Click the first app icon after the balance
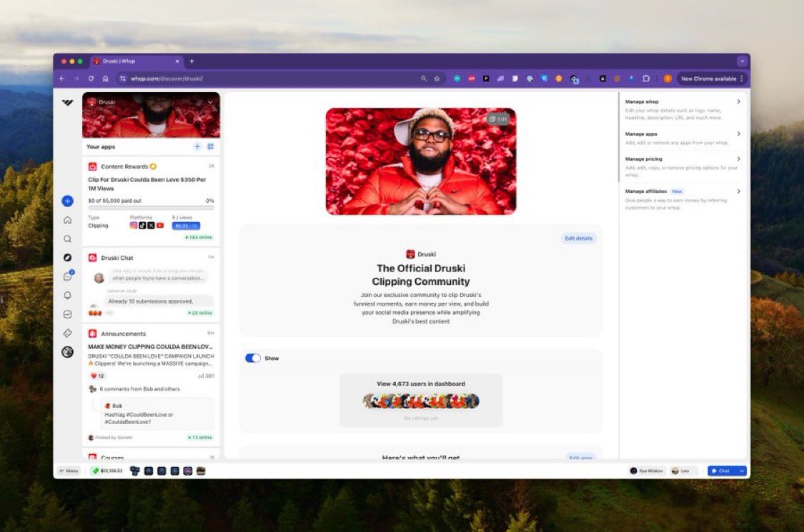 (x=135, y=471)
